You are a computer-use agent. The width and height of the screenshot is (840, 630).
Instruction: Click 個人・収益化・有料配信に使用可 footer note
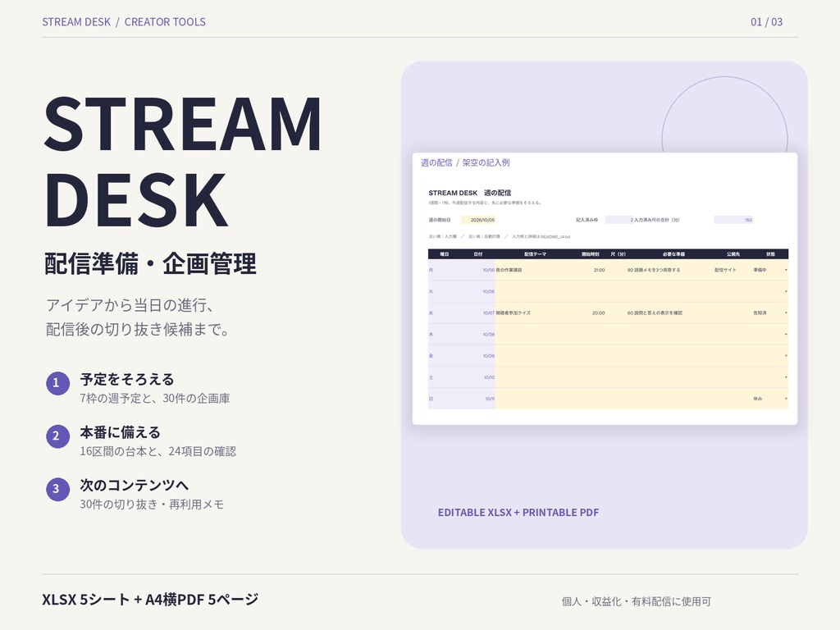coord(636,601)
